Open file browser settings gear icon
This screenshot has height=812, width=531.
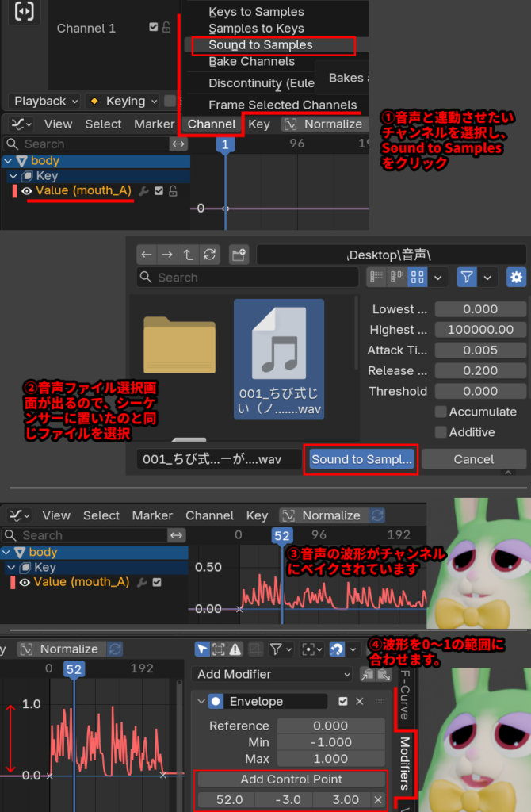(x=517, y=277)
